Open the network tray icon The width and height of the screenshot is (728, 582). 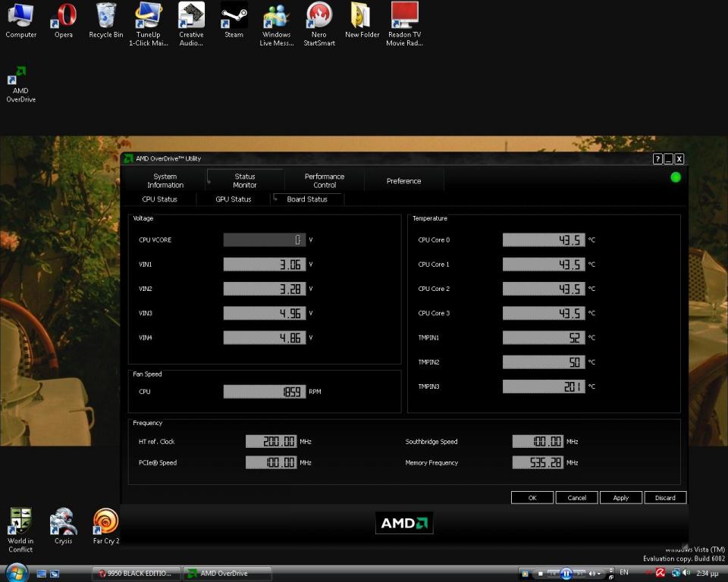coord(676,573)
